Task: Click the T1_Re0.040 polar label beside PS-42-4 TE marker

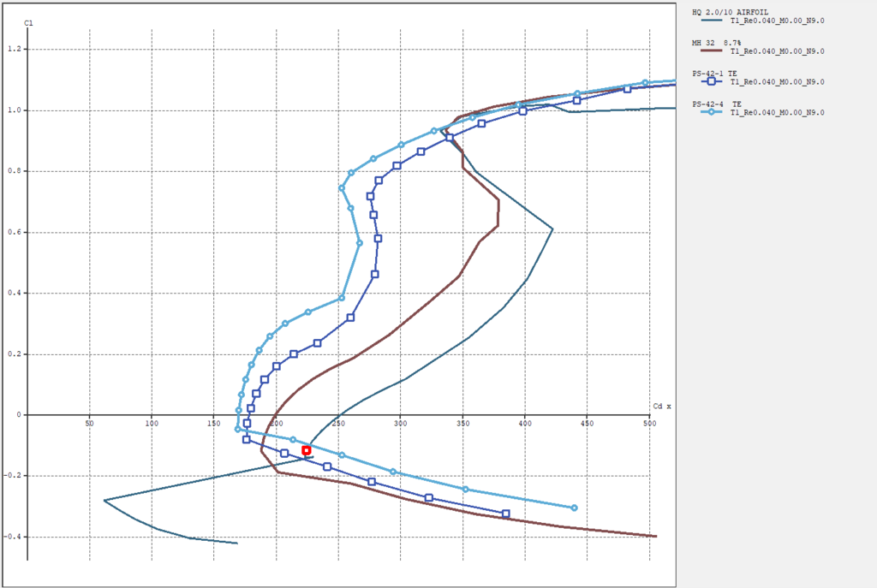Action: point(777,112)
